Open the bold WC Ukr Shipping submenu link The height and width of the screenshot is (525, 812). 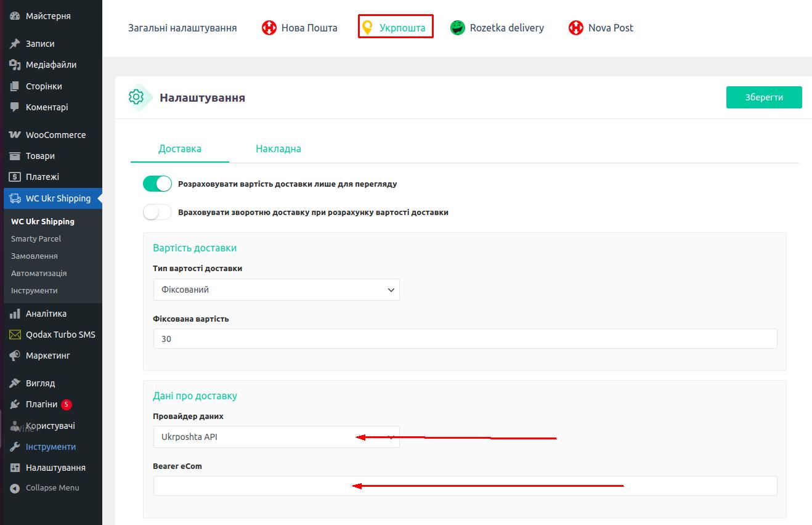[x=43, y=221]
